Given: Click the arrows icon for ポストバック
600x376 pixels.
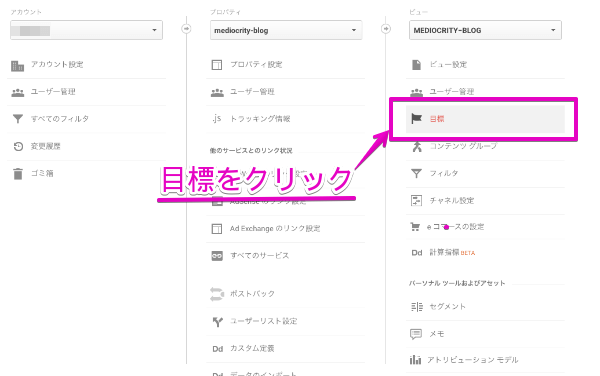Looking at the screenshot, I should click(x=217, y=294).
